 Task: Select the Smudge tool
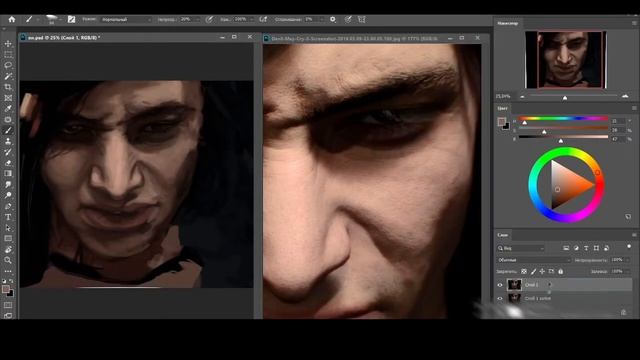coord(8,184)
